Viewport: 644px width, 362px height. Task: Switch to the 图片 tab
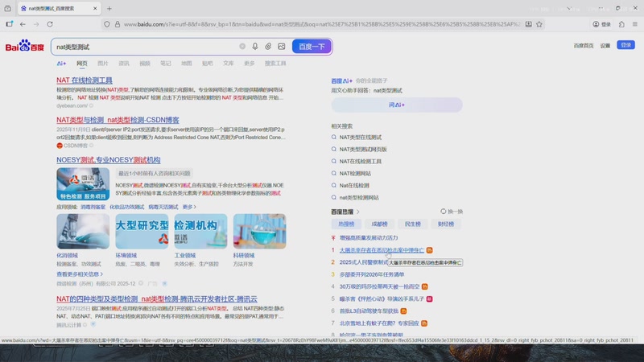(x=103, y=64)
